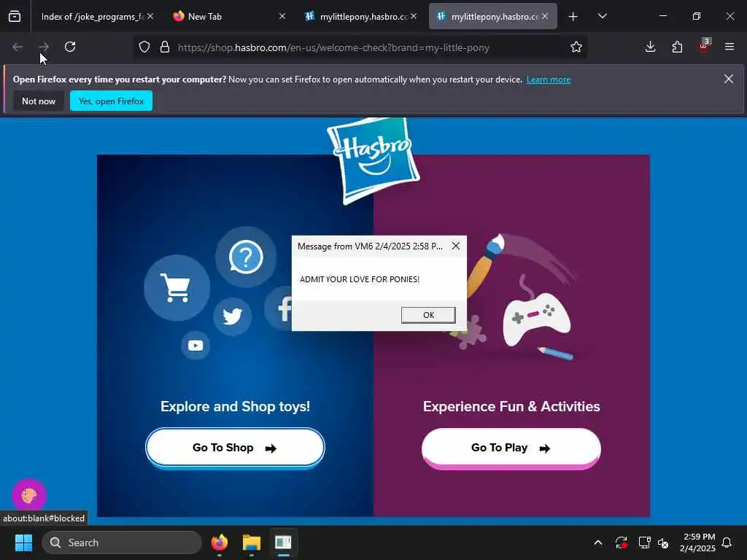Open the notification bell icon

pos(727,542)
